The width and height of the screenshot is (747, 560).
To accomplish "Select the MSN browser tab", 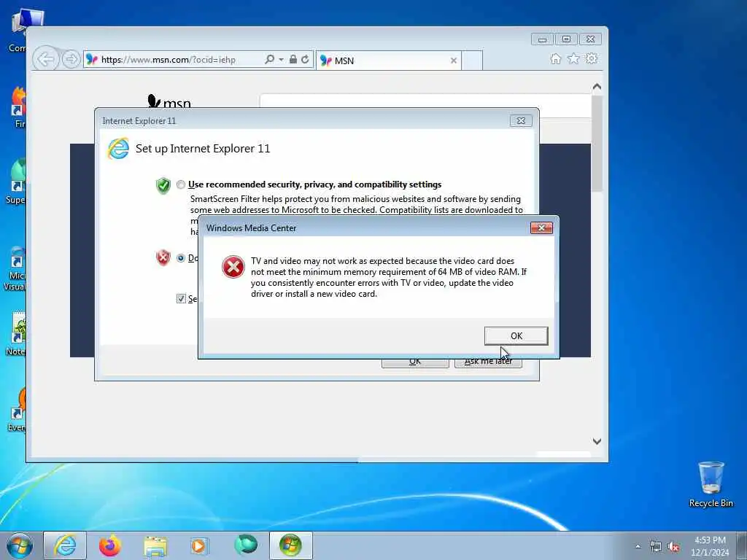I will (388, 61).
